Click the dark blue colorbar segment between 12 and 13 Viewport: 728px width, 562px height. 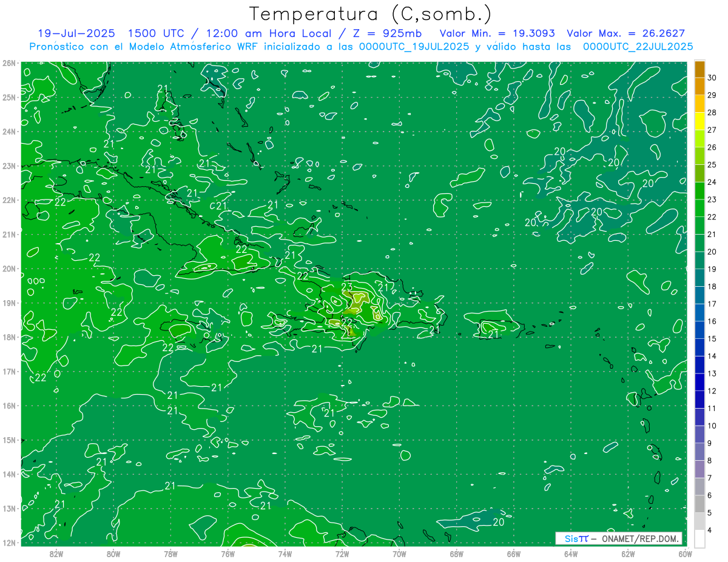[x=699, y=382]
